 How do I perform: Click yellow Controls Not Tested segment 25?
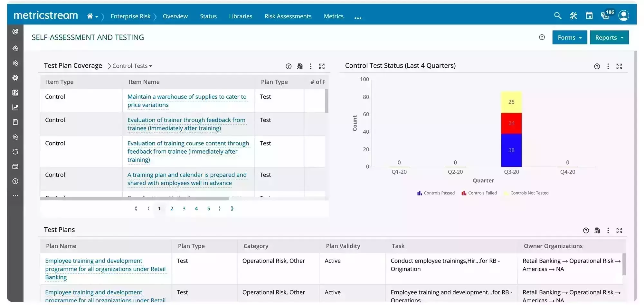click(x=511, y=102)
